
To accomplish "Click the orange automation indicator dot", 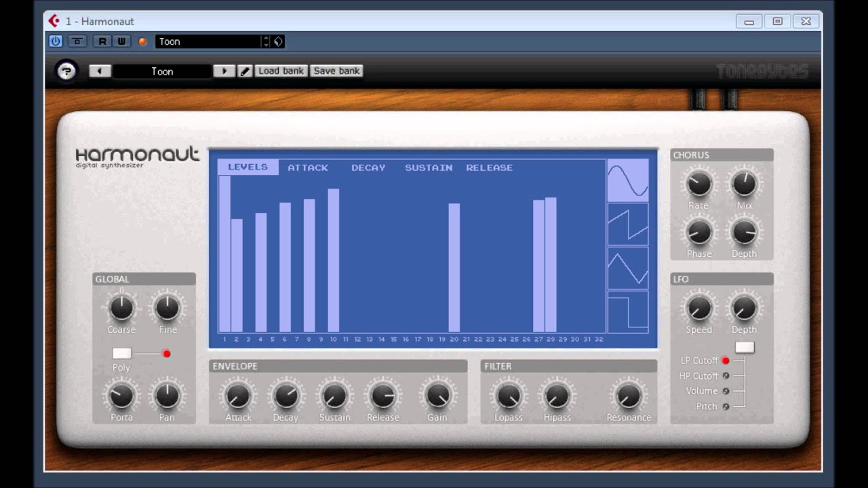I will (142, 41).
